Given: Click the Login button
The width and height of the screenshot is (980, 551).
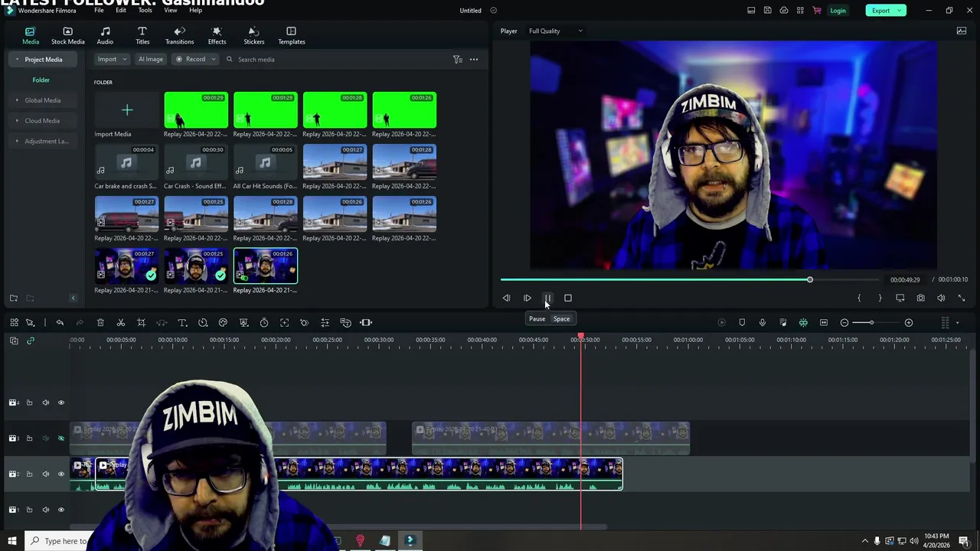Looking at the screenshot, I should coord(838,11).
